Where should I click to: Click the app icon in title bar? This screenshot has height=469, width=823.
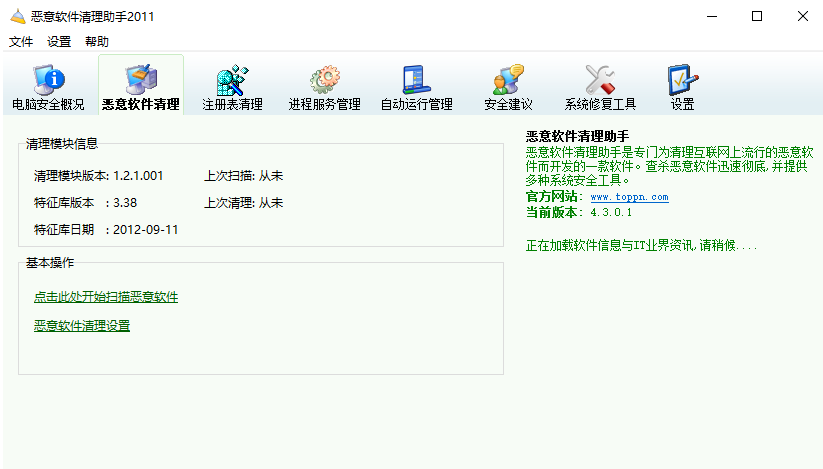coord(17,16)
